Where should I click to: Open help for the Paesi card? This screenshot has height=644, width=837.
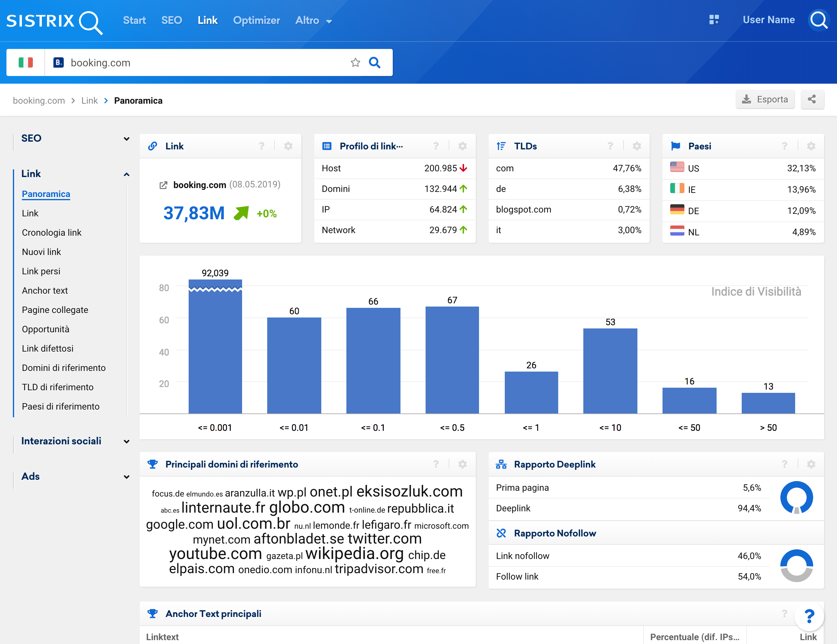click(x=785, y=146)
